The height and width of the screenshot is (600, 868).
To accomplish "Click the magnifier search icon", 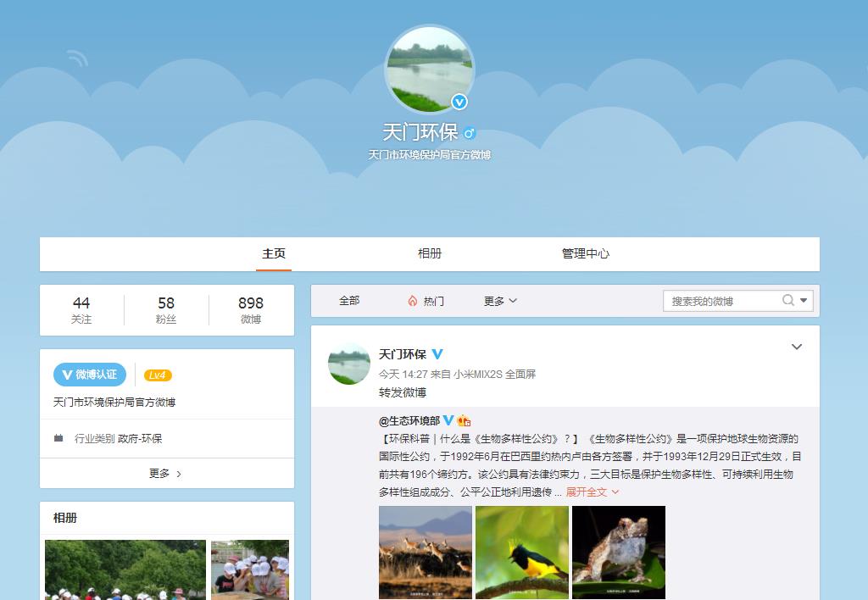I will pos(788,300).
